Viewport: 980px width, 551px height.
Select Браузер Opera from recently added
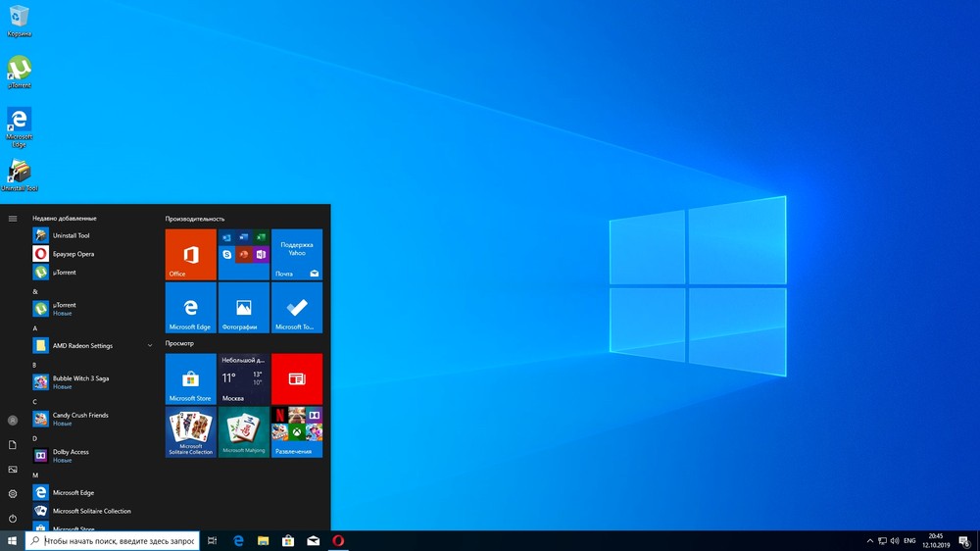pos(73,254)
